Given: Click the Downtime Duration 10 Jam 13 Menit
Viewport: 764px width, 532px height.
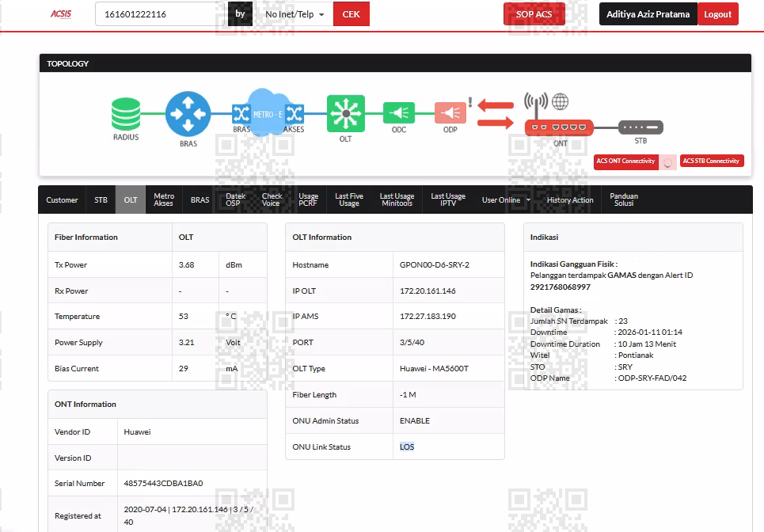Looking at the screenshot, I should [x=647, y=344].
